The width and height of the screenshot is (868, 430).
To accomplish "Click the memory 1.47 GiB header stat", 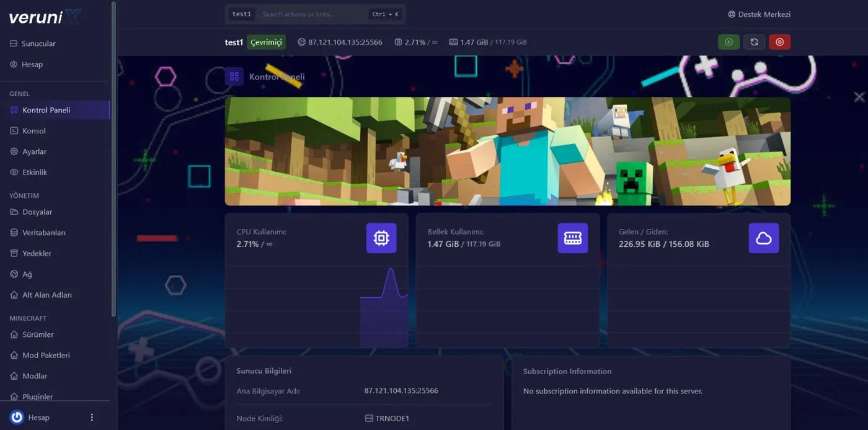I will [488, 42].
